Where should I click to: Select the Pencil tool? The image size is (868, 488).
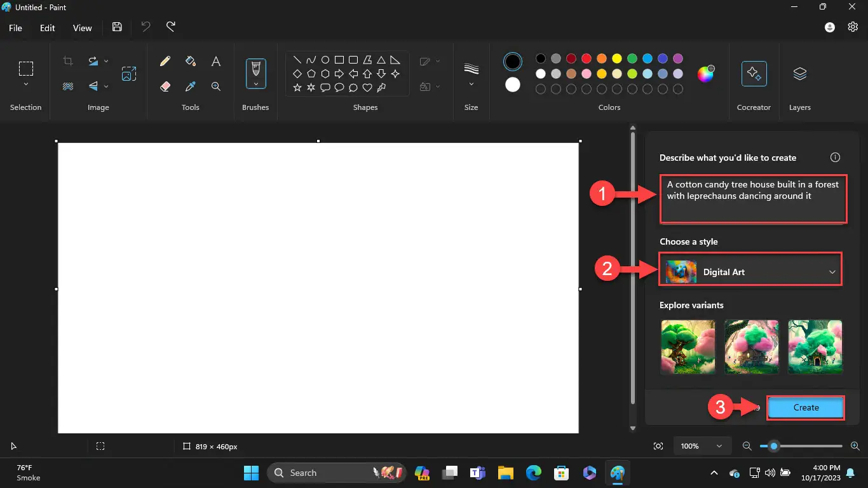tap(165, 61)
